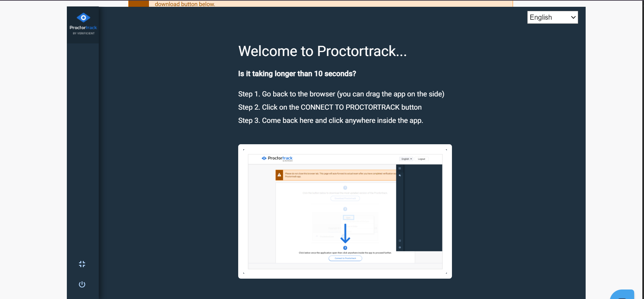
Task: Click the 'Welcome to Proctortrack...' heading
Action: click(x=322, y=51)
